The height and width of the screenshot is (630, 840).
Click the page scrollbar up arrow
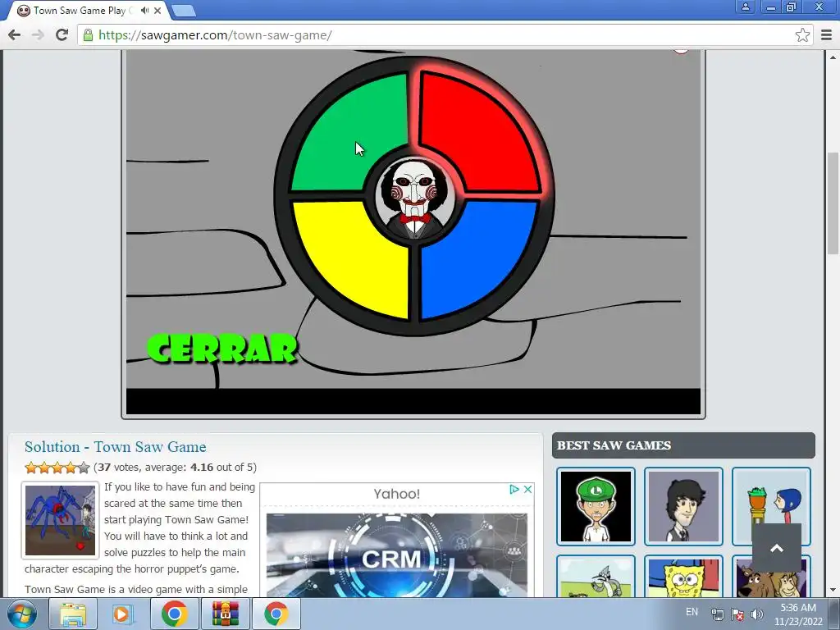tap(833, 57)
